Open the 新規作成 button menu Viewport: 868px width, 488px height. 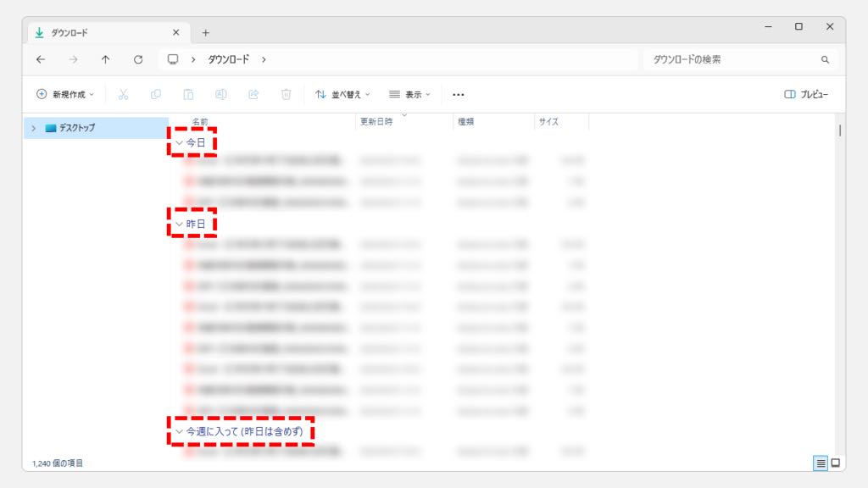point(65,95)
